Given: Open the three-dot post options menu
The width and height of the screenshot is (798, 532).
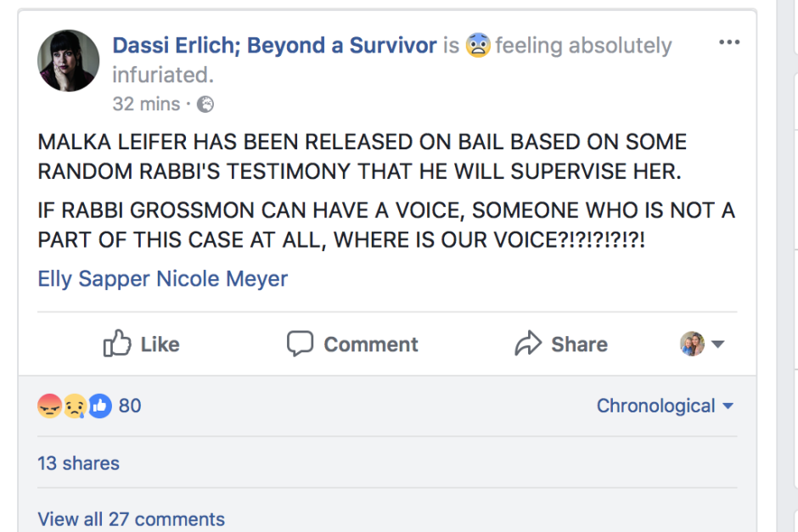Looking at the screenshot, I should click(x=729, y=43).
